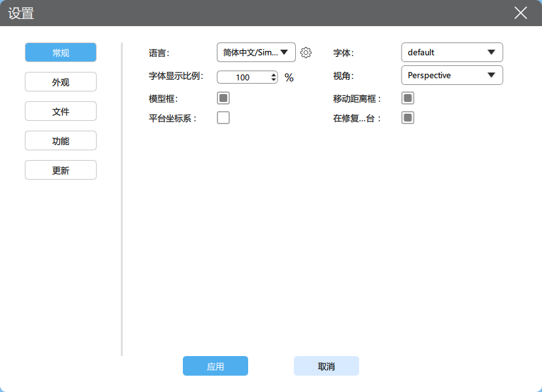Close the 设置 dialog window
This screenshot has height=392, width=542.
point(520,13)
